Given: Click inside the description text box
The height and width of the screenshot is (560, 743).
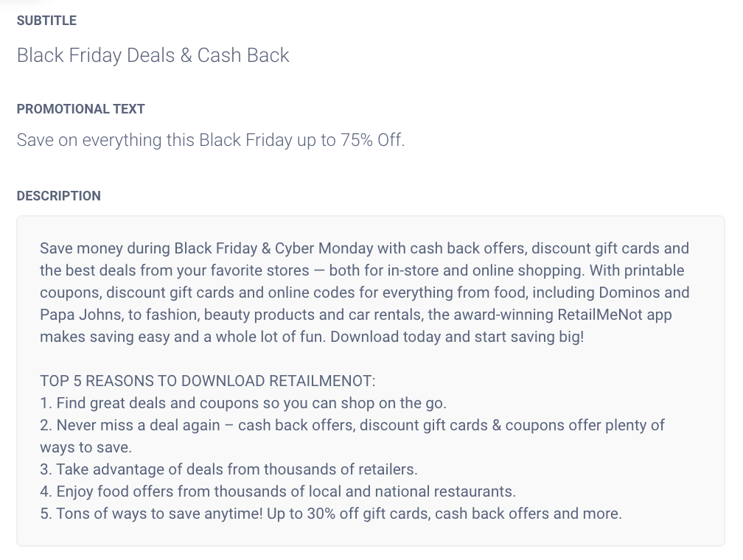Looking at the screenshot, I should click(371, 381).
